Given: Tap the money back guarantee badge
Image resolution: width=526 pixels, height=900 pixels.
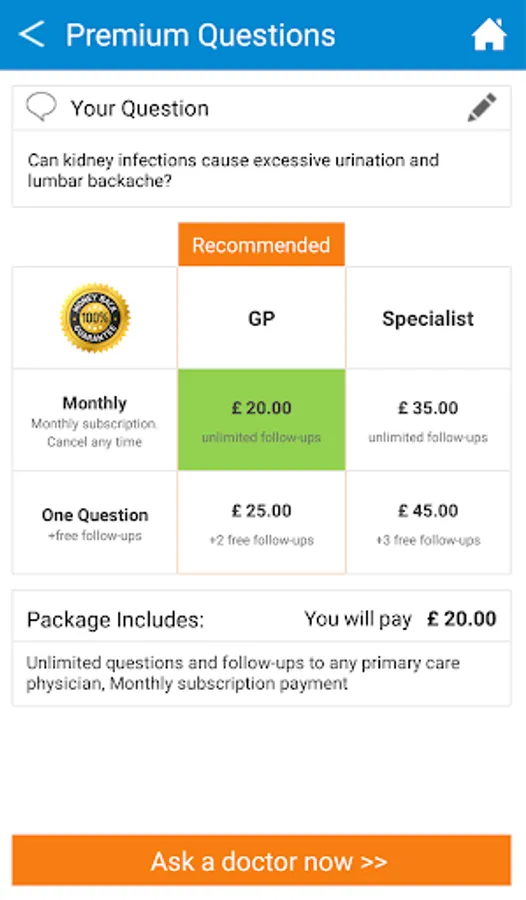Looking at the screenshot, I should pyautogui.click(x=95, y=317).
